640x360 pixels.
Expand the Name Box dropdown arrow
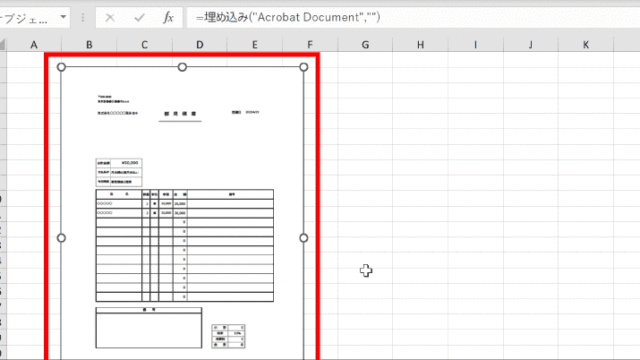63,17
